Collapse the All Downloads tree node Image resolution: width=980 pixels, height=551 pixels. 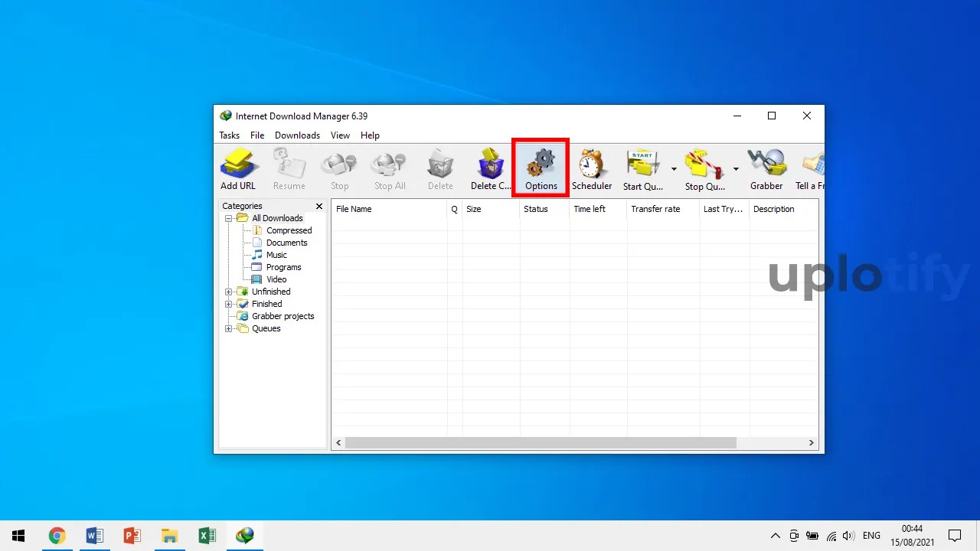point(228,218)
